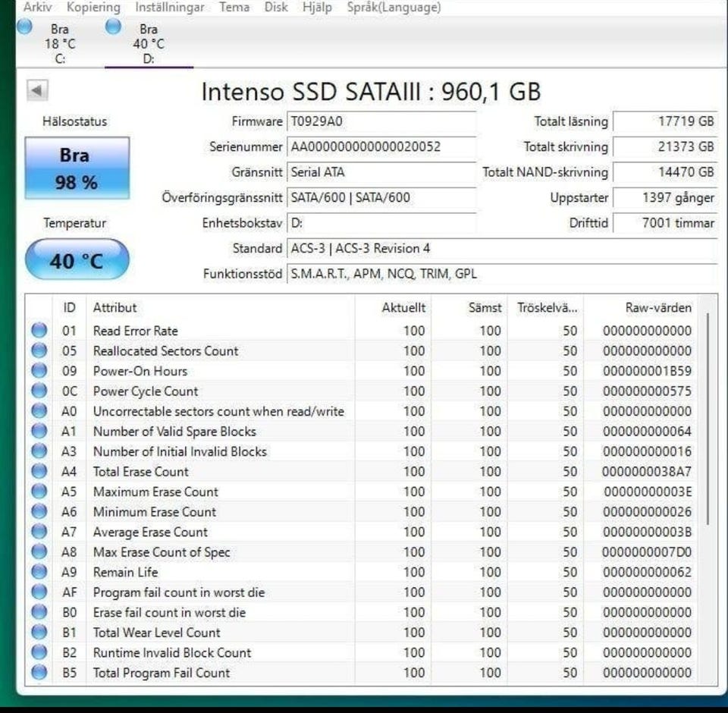Open the Kopiering menu
Screen dimensions: 728x713
point(93,7)
